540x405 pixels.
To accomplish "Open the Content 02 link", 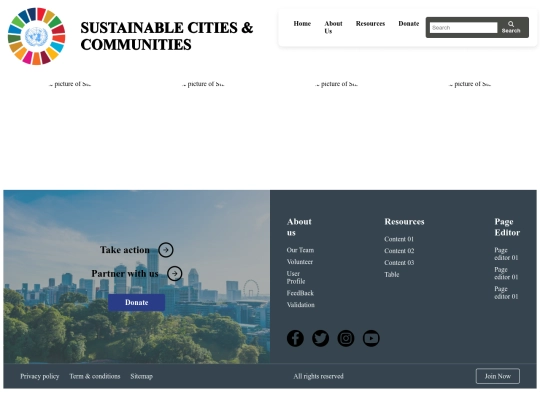I will (x=399, y=251).
